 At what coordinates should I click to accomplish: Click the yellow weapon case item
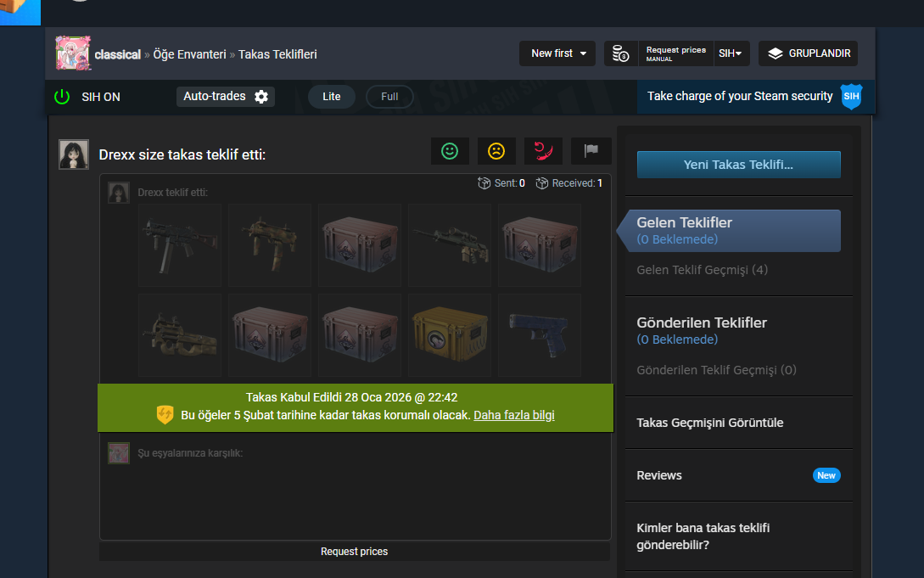[x=450, y=335]
